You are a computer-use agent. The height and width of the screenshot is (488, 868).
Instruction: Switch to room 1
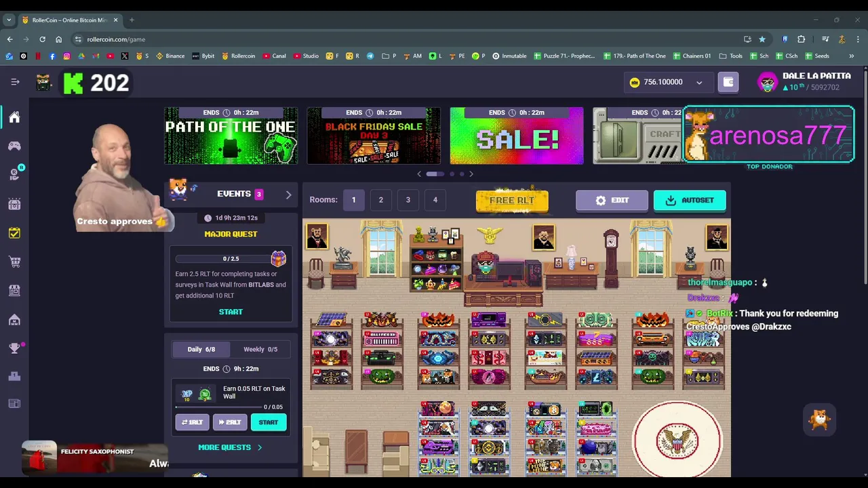(x=353, y=200)
